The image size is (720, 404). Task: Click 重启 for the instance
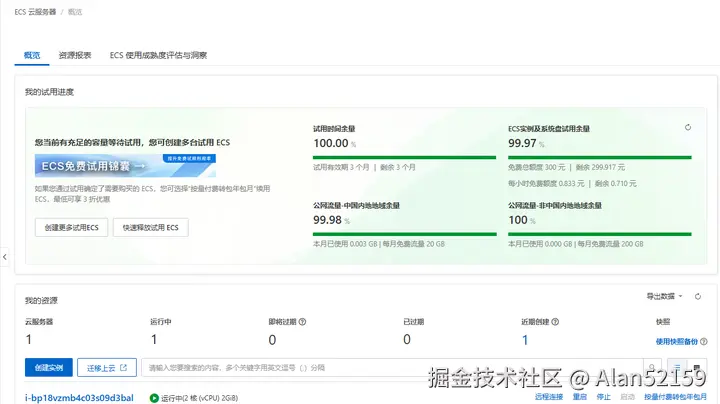pos(579,397)
